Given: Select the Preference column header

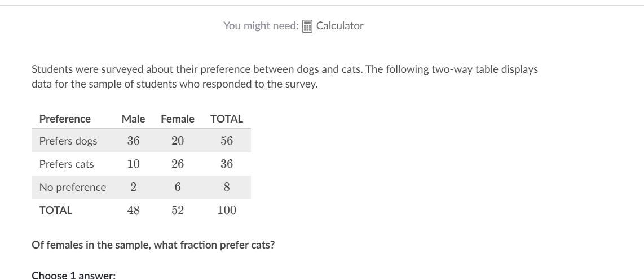Looking at the screenshot, I should [65, 119].
